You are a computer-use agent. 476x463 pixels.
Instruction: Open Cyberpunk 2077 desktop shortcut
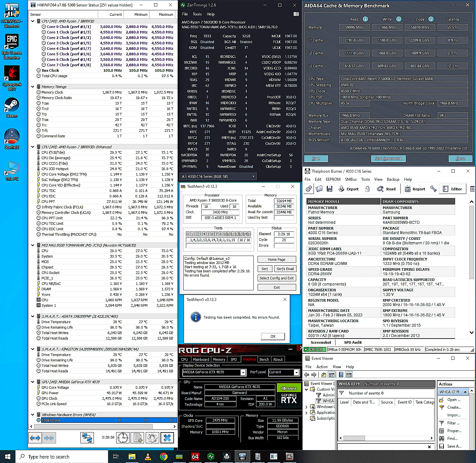12,78
